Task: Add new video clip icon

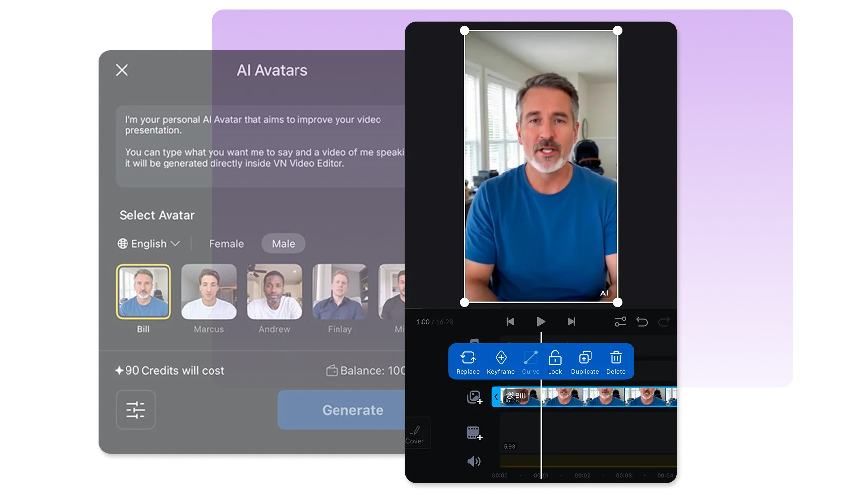Action: (x=474, y=433)
